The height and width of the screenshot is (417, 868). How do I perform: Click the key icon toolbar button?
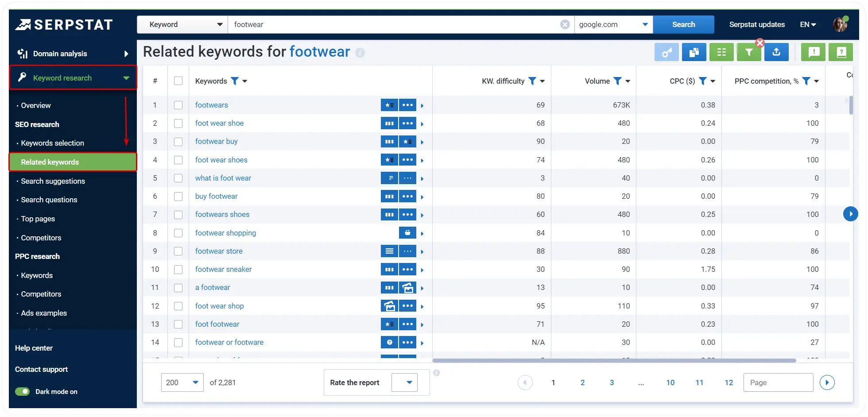coord(666,52)
